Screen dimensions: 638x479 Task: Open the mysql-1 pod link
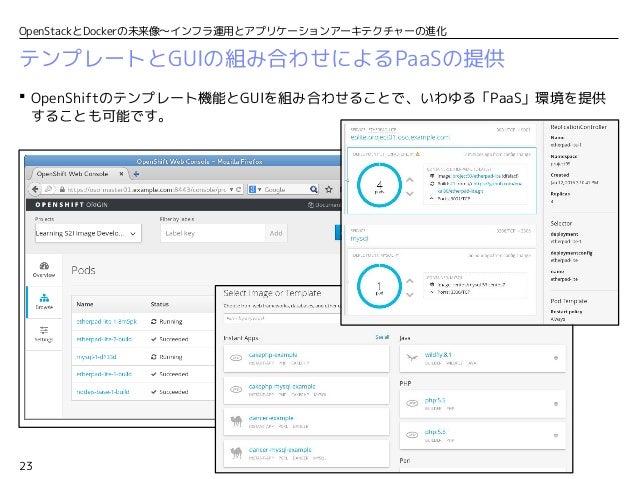(96, 357)
